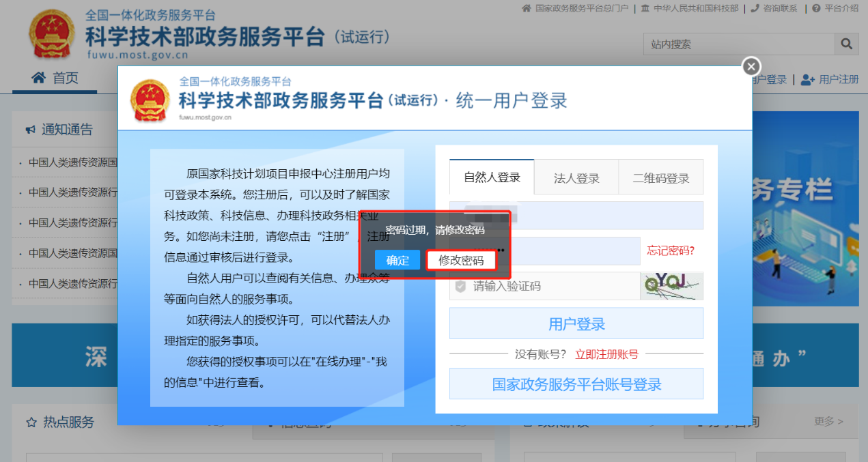Switch to 法人登录 tab
The height and width of the screenshot is (462, 868).
(x=576, y=178)
